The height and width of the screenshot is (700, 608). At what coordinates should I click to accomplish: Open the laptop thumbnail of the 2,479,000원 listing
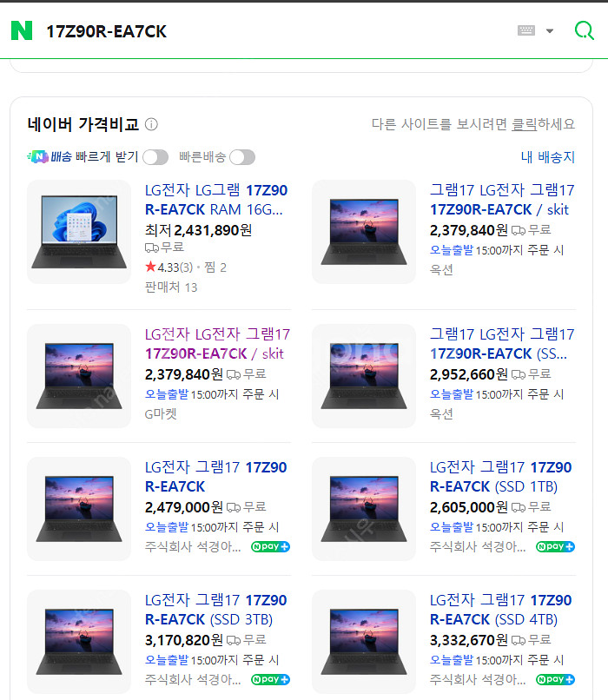[x=79, y=509]
